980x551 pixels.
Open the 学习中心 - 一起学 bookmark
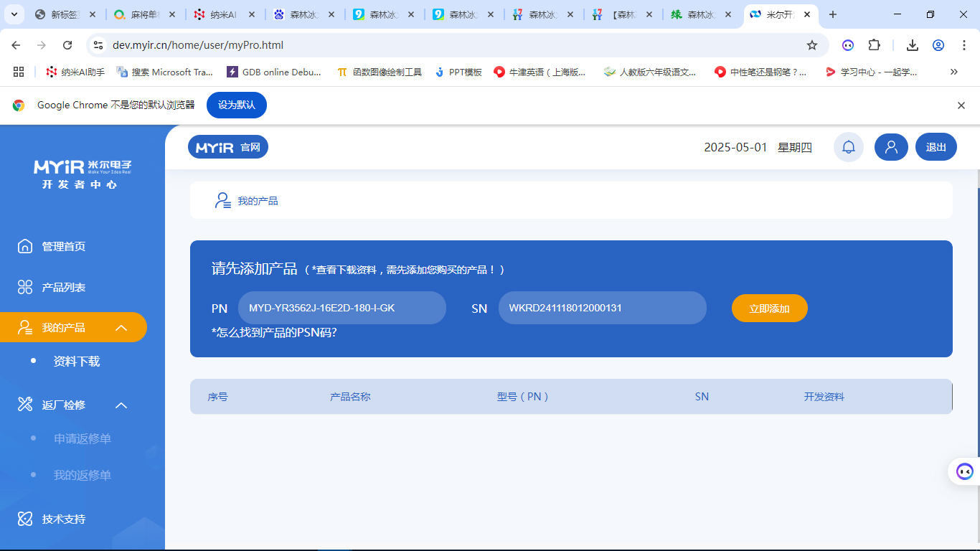tap(871, 72)
